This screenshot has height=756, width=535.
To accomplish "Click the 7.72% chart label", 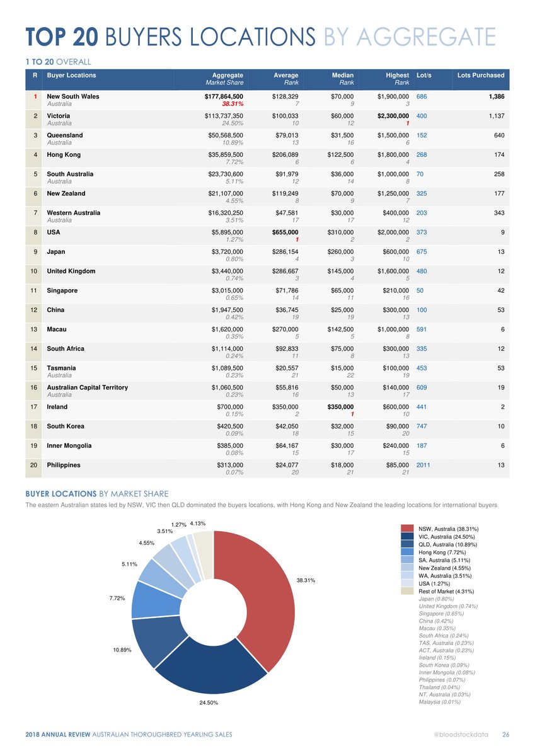I will click(118, 598).
